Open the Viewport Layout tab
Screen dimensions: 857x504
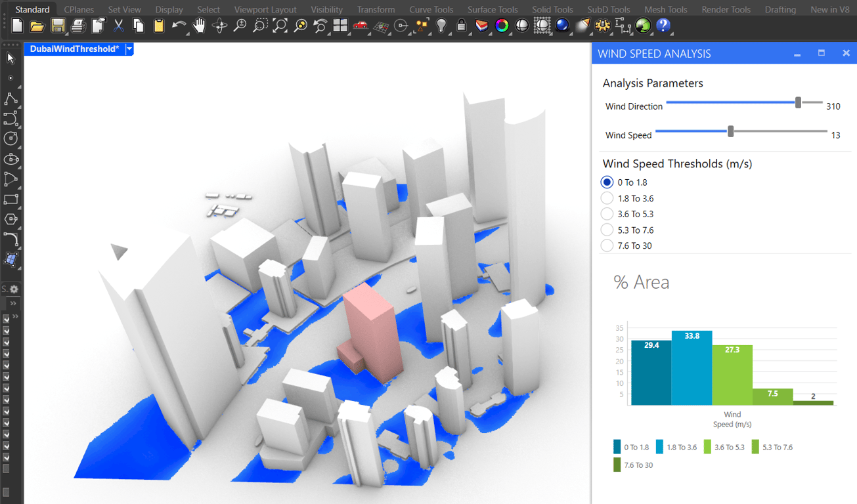(265, 9)
